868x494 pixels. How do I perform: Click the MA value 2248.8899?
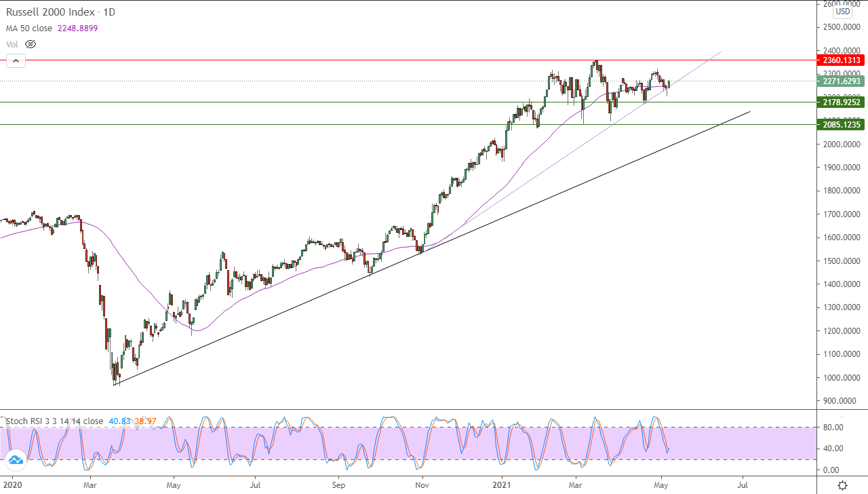coord(79,28)
